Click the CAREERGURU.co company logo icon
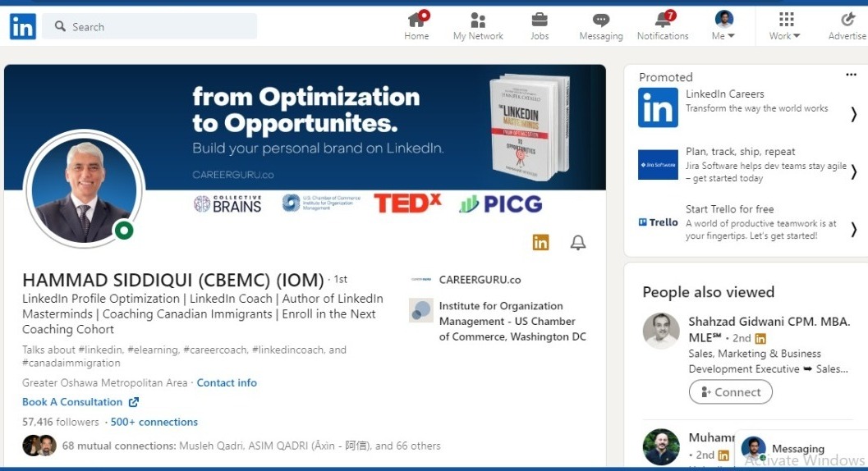The height and width of the screenshot is (471, 868). (420, 280)
